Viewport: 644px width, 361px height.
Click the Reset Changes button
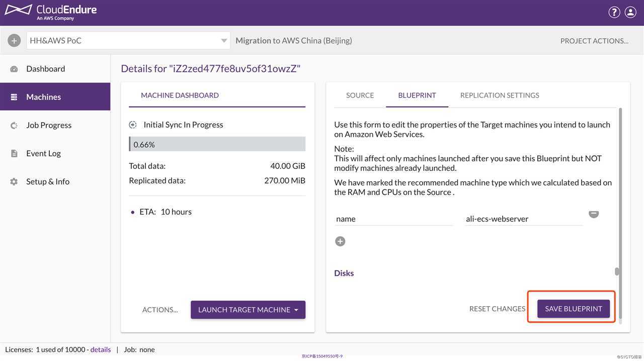coord(497,309)
